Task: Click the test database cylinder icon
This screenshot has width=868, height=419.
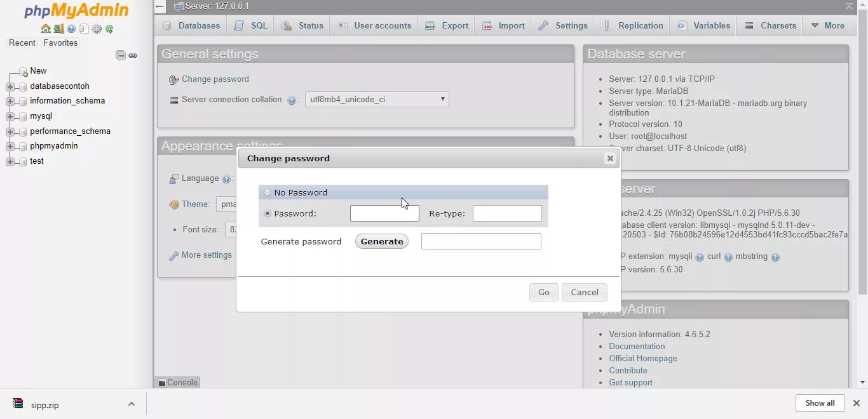Action: 23,162
